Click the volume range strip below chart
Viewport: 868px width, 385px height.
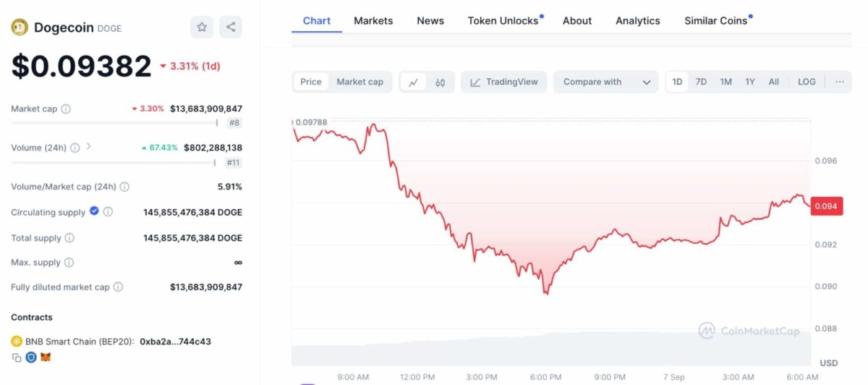click(x=550, y=350)
